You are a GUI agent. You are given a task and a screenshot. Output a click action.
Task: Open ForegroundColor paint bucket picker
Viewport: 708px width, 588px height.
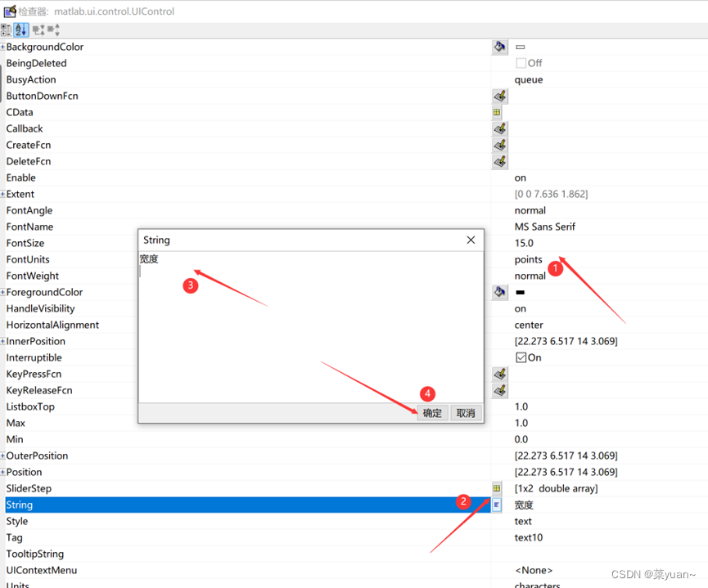499,293
